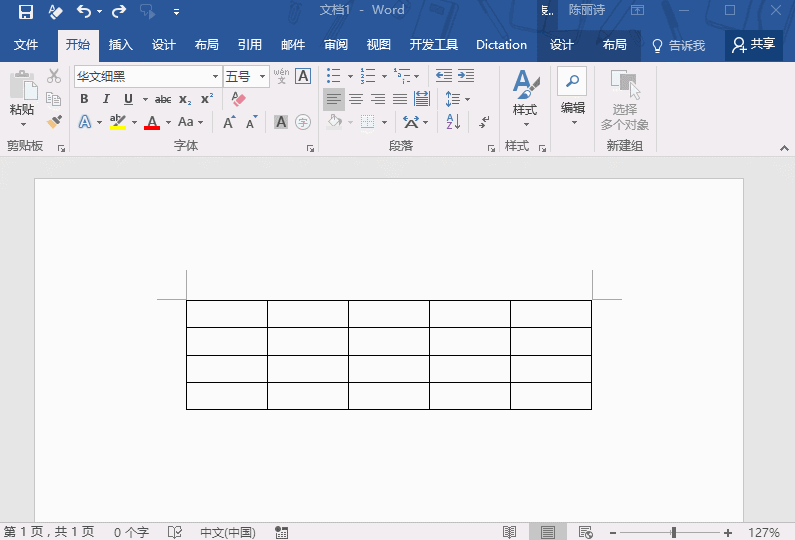The image size is (795, 540).
Task: Toggle italic formatting
Action: click(106, 99)
